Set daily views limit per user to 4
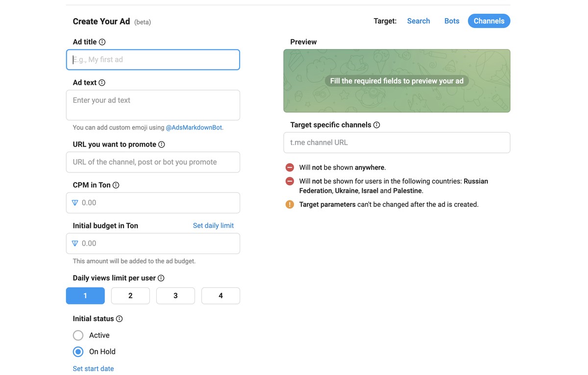The height and width of the screenshot is (375, 588). coord(220,296)
